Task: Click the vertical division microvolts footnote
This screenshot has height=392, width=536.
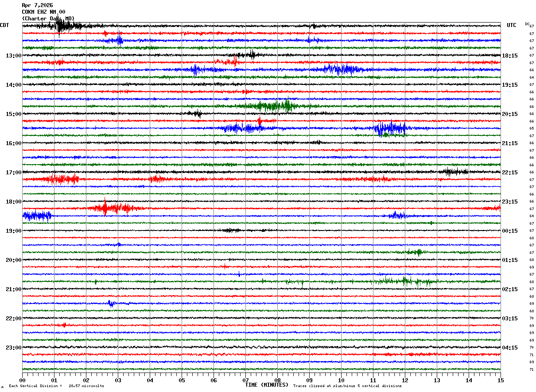Action: [56, 386]
